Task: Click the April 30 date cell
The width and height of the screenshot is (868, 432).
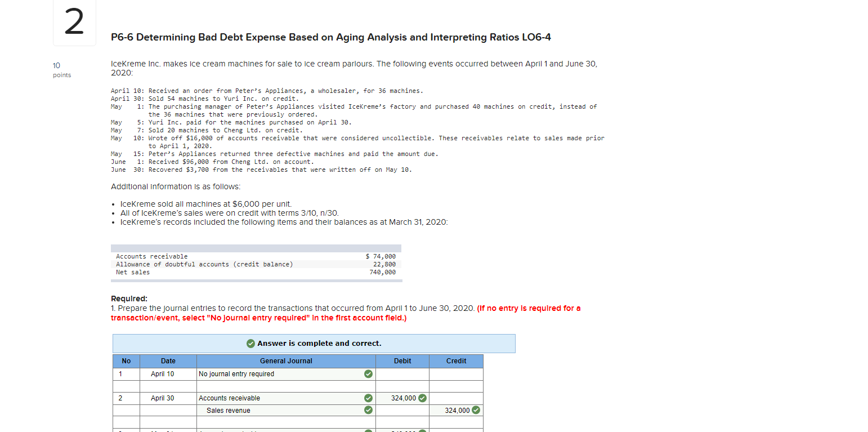Action: click(x=162, y=398)
